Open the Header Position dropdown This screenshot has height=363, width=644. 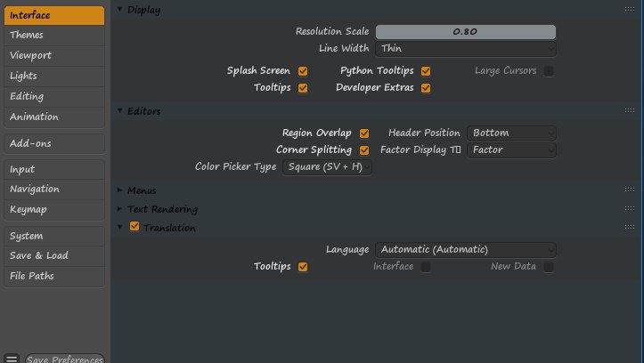(x=512, y=133)
